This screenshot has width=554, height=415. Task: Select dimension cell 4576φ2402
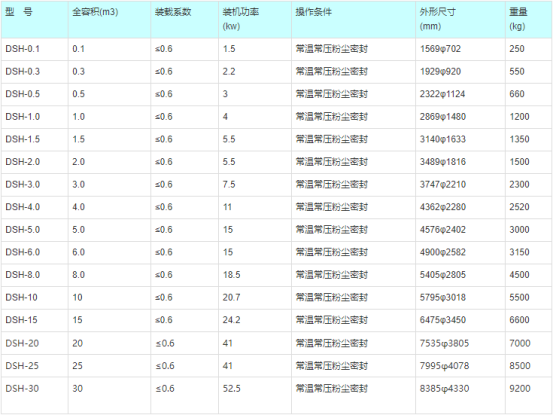point(460,230)
